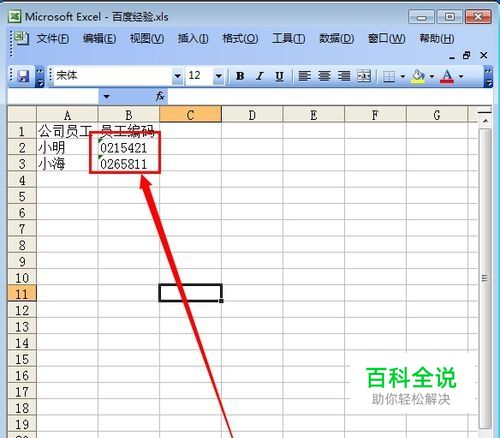Select row 15 header
The image size is (500, 438).
coord(22,359)
